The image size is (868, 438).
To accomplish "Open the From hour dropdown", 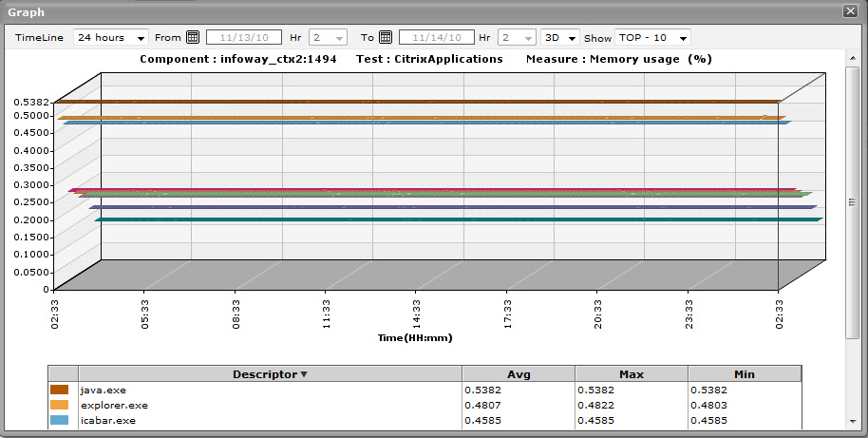I will [x=328, y=38].
